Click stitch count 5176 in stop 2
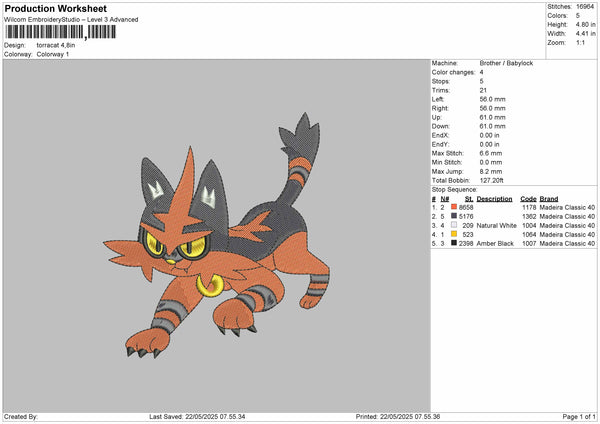The image size is (600, 424). point(466,217)
